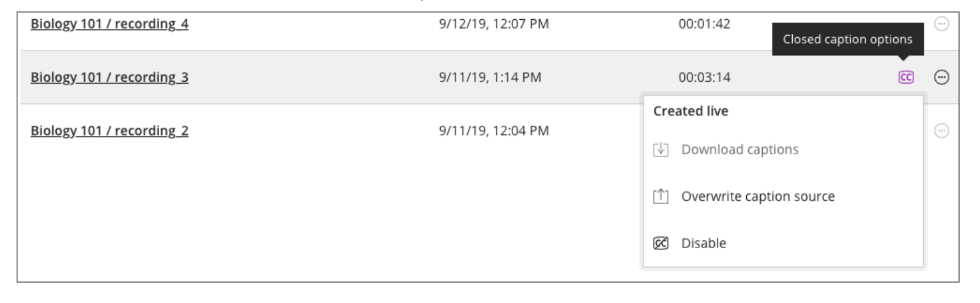Click the Created live menu header
The height and width of the screenshot is (303, 980).
691,111
